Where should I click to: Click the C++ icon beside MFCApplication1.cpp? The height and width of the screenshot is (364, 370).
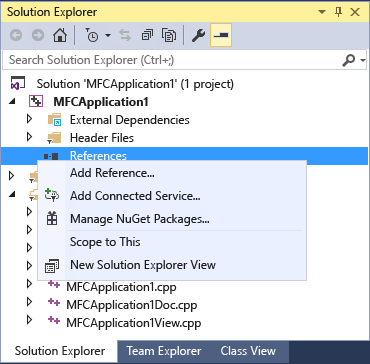tap(54, 284)
